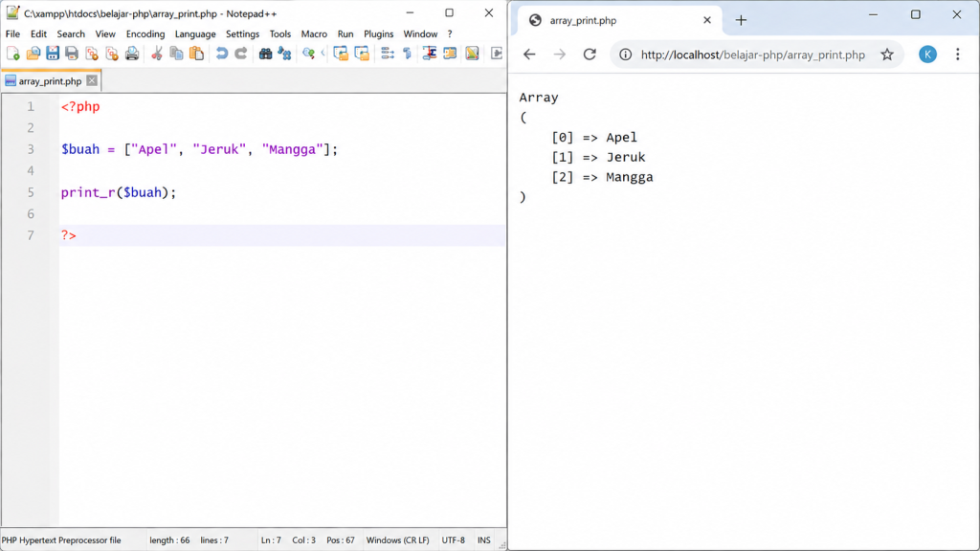Click '[1] => Jeruk' output line in browser
Viewport: 980px width, 551px height.
pyautogui.click(x=598, y=158)
